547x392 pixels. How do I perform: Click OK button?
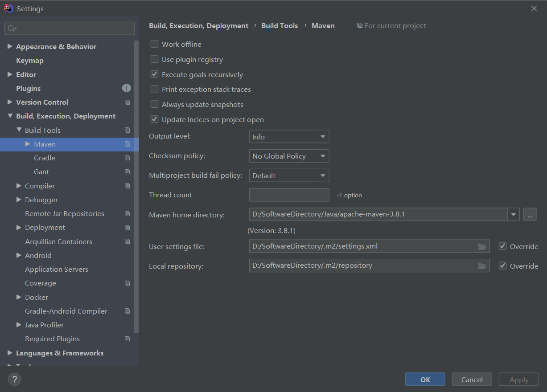point(425,380)
